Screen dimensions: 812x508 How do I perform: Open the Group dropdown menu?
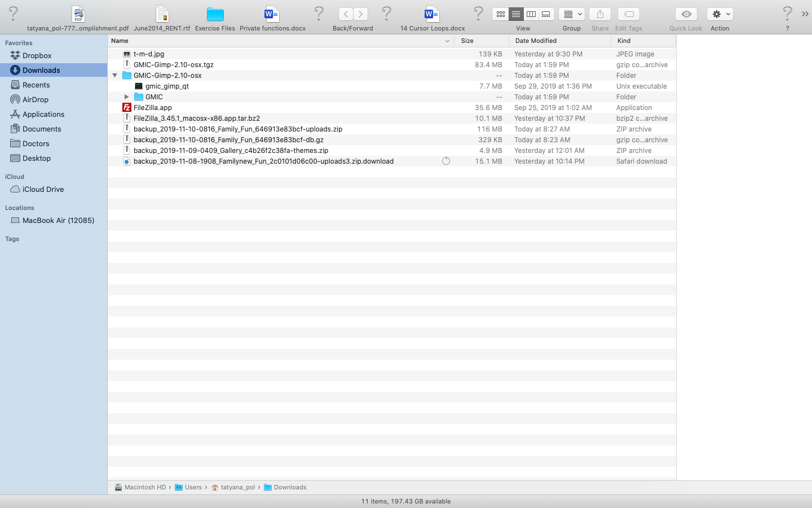571,14
